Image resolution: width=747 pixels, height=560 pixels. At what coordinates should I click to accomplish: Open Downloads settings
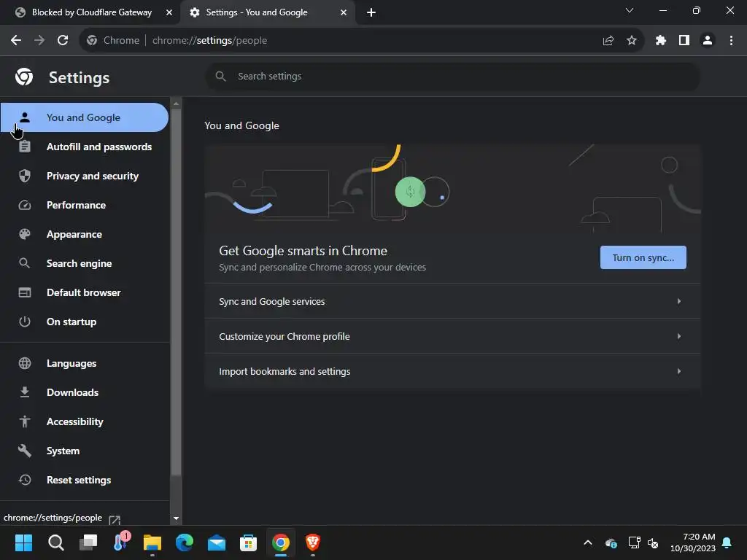[x=85, y=392]
